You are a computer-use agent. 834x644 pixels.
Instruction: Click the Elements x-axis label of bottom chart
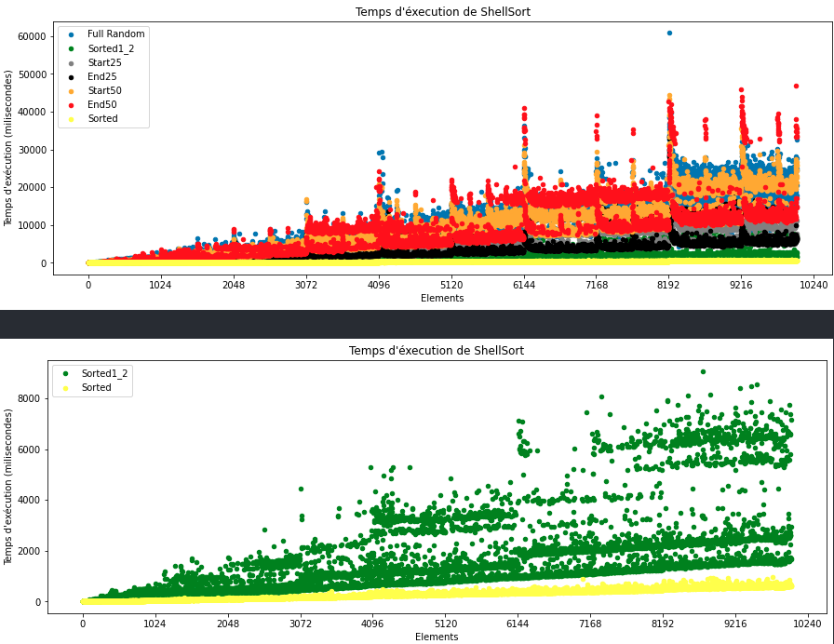(x=437, y=637)
